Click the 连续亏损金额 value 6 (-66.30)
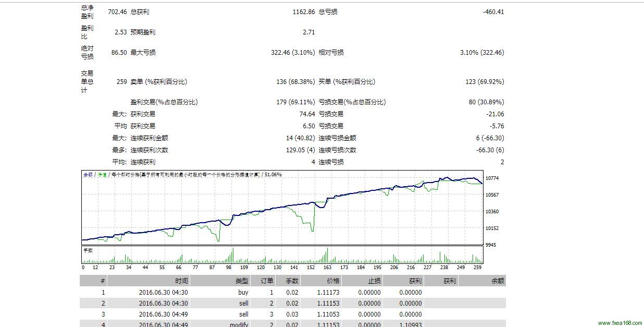The width and height of the screenshot is (644, 327). click(490, 138)
